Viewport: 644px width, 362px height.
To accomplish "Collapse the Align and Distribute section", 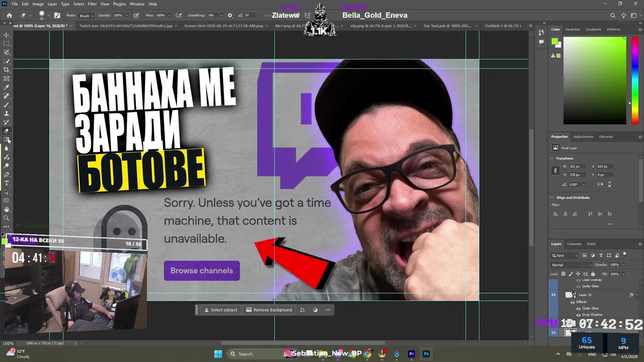I will coord(552,198).
